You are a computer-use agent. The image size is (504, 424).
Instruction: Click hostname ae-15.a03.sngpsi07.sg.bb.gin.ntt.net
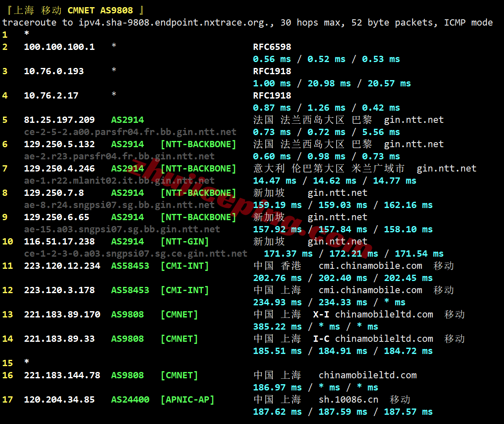tap(122, 229)
